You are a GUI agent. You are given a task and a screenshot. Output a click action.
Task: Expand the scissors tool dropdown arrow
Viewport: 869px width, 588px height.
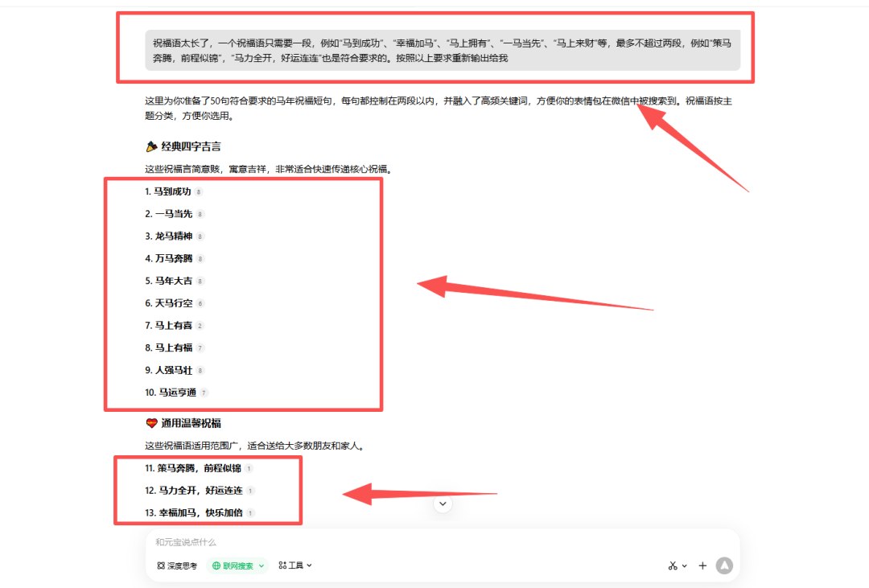[x=685, y=565]
